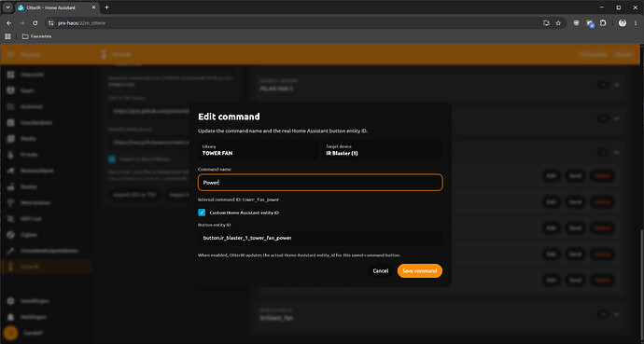Open the install app icon in address bar
Screen dimensions: 644x344
(546, 23)
